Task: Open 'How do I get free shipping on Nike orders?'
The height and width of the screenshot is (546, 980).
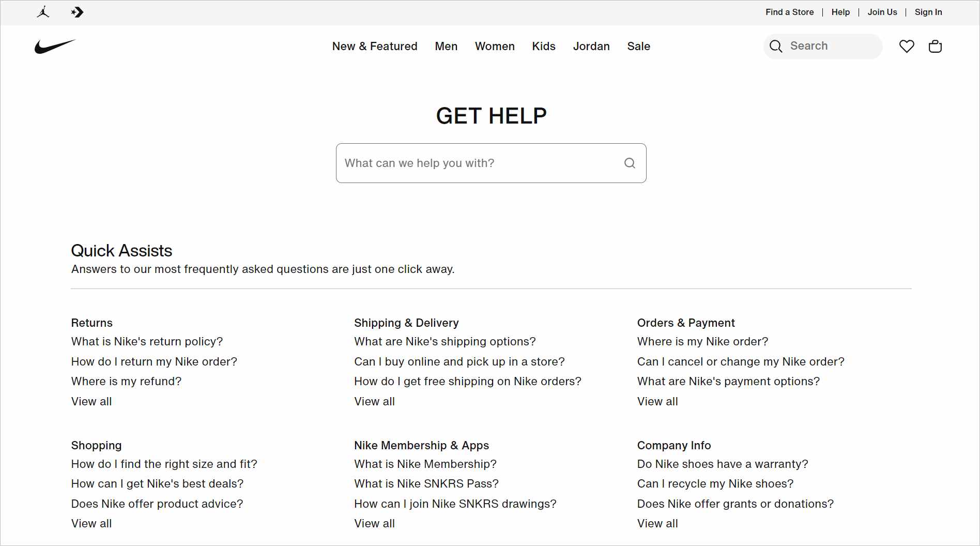Action: click(x=467, y=382)
